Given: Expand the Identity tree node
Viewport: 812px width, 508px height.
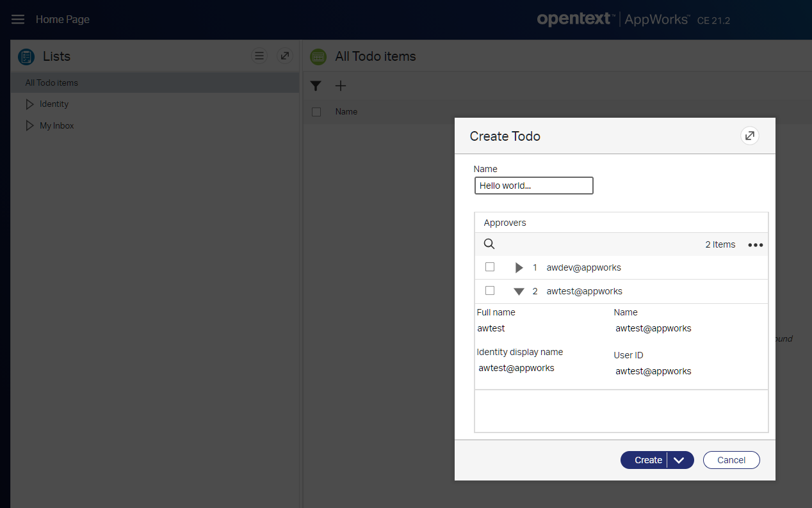Looking at the screenshot, I should click(29, 104).
